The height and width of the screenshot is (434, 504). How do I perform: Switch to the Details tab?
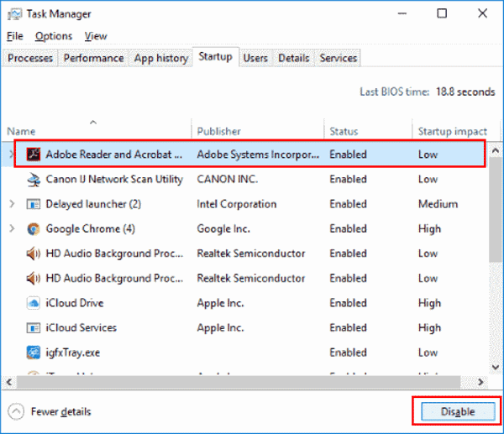294,58
